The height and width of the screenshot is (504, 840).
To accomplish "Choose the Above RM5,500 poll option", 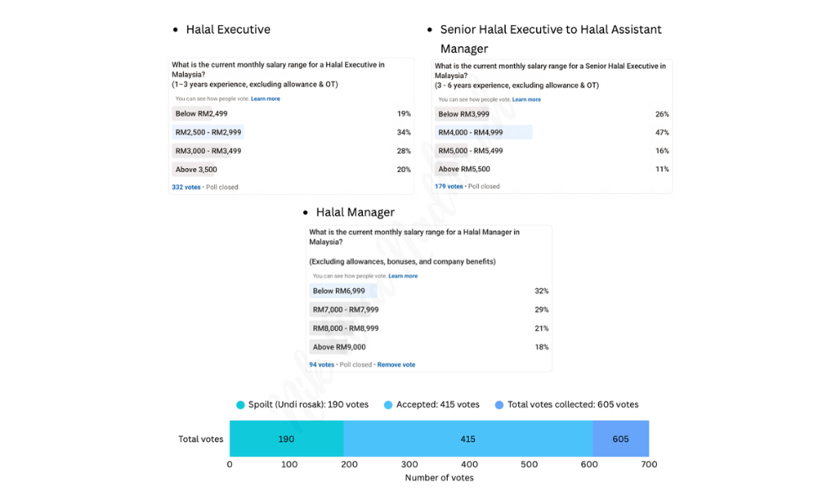I will [464, 170].
